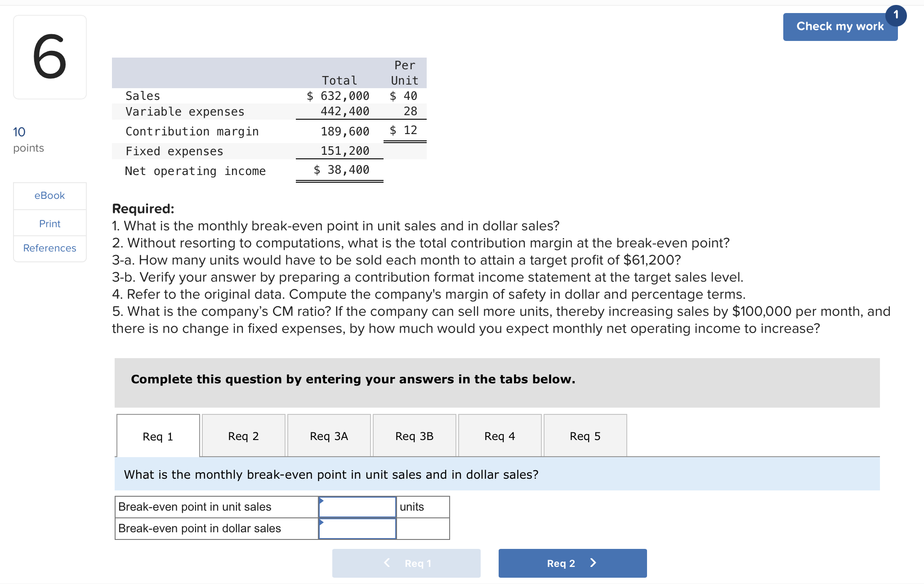The image size is (924, 584).
Task: Switch to the Req 5 tab
Action: (x=585, y=436)
